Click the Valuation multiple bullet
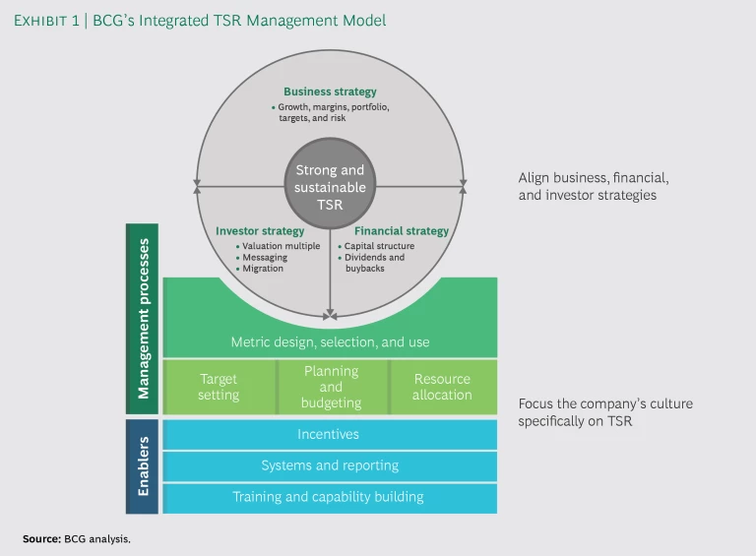This screenshot has width=756, height=556. click(x=278, y=246)
